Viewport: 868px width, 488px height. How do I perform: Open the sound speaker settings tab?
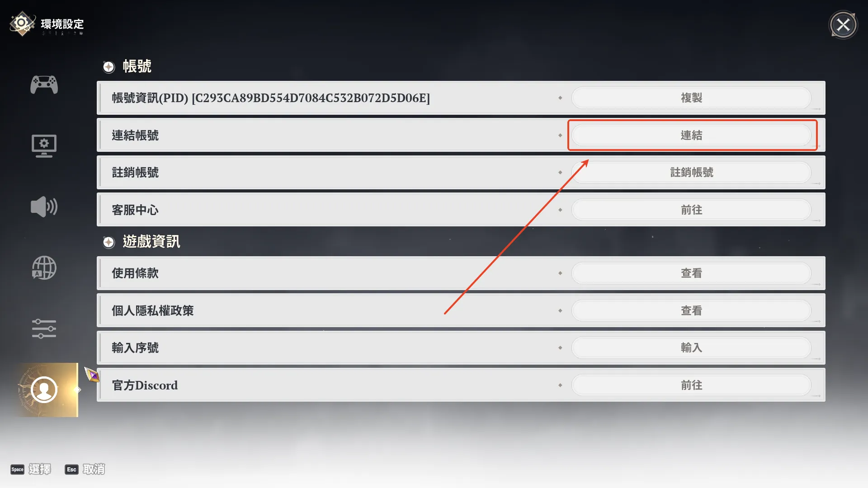[x=44, y=207]
